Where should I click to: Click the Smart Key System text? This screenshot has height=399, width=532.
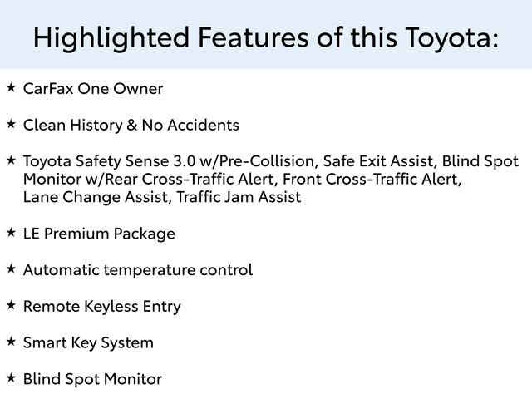88,343
